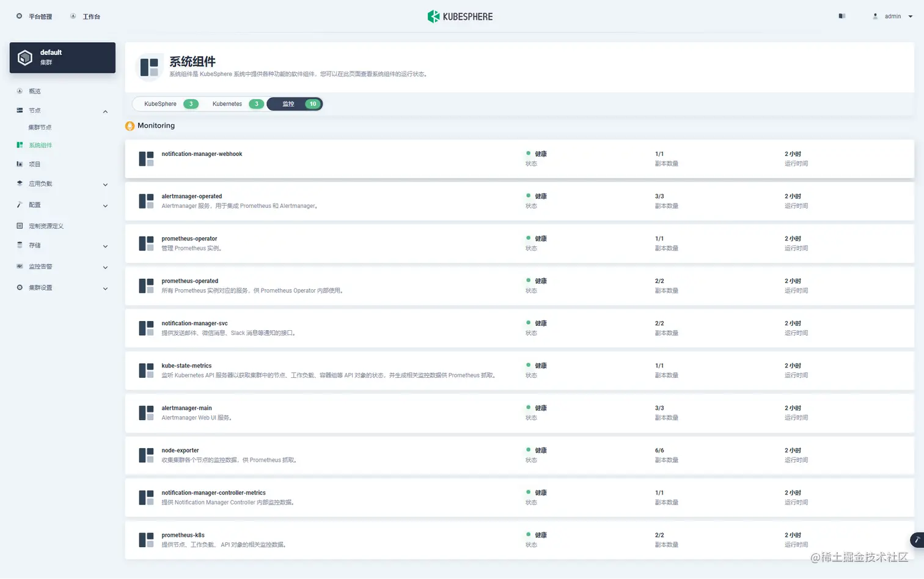
Task: Click node-exporter component name
Action: click(x=180, y=451)
